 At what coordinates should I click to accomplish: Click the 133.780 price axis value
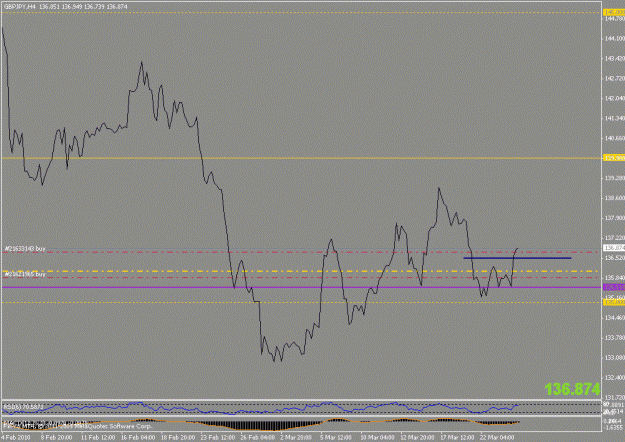pos(615,337)
